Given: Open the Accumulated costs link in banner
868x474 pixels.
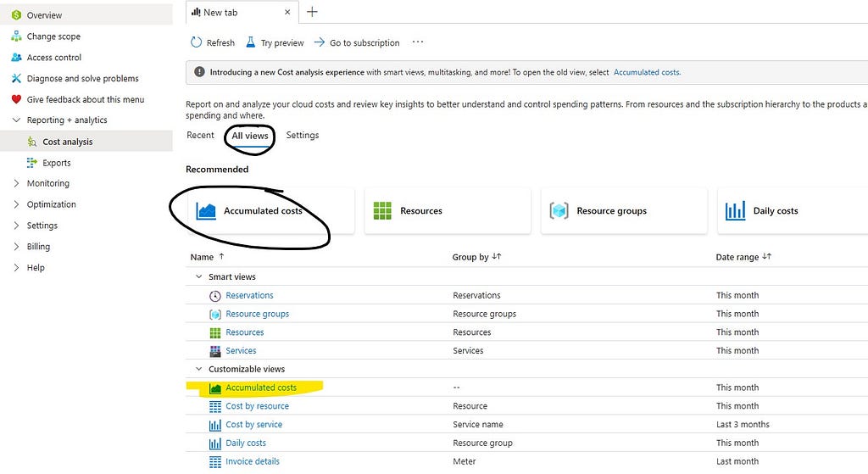Looking at the screenshot, I should pyautogui.click(x=647, y=73).
